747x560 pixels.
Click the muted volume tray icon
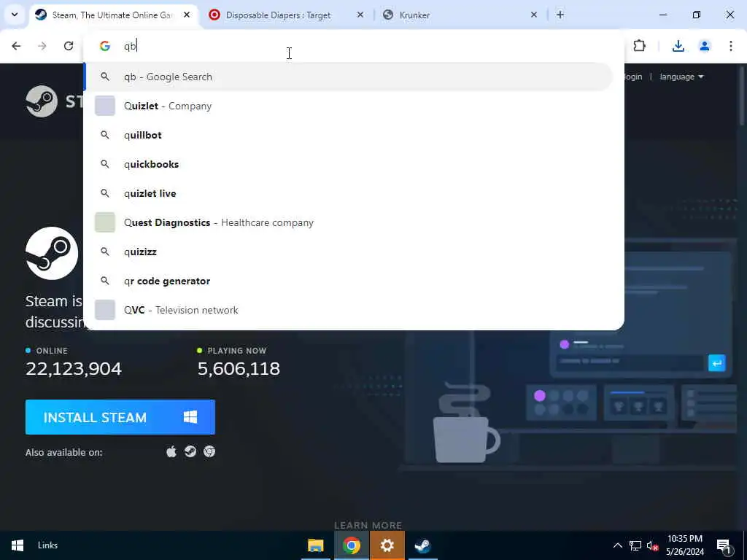pos(652,545)
